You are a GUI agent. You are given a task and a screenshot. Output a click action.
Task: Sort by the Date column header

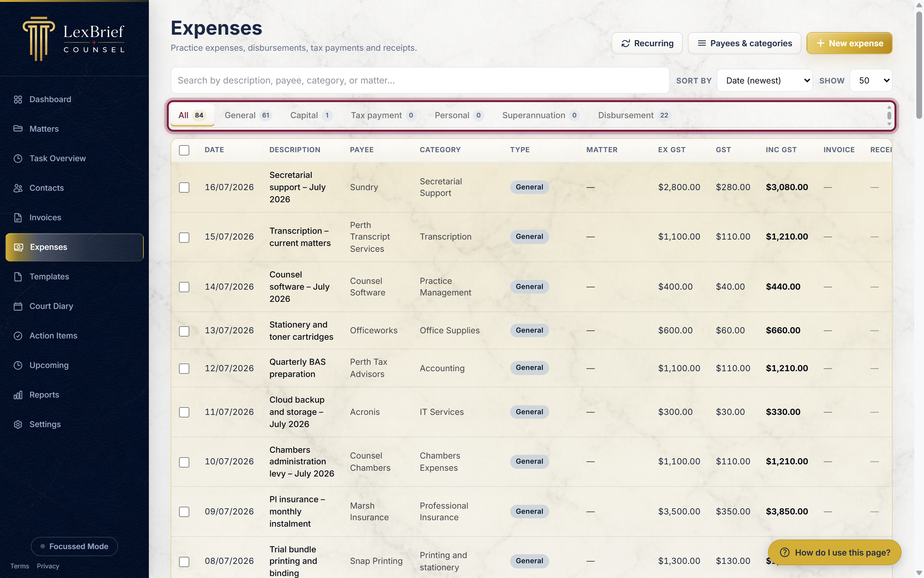[214, 150]
